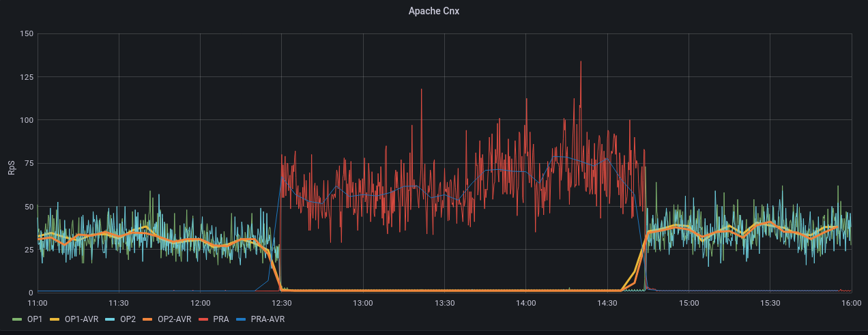Click the RpS y-axis title
Image resolution: width=868 pixels, height=335 pixels.
point(12,164)
